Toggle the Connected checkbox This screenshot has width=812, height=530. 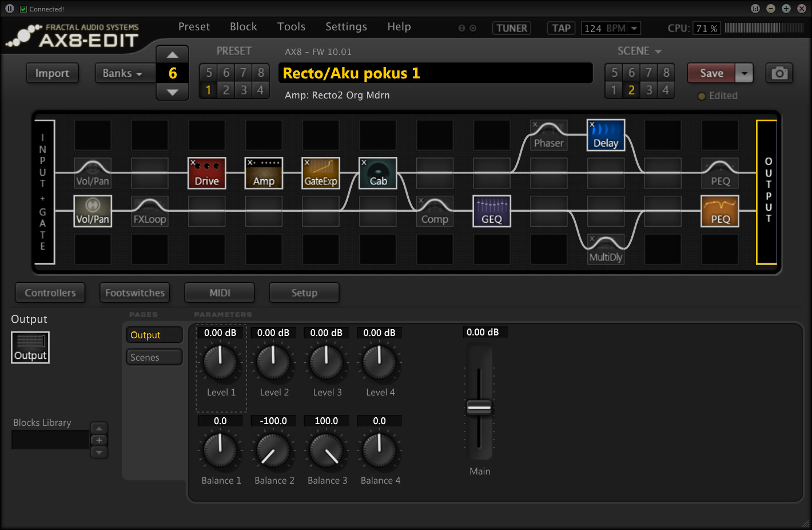point(23,9)
